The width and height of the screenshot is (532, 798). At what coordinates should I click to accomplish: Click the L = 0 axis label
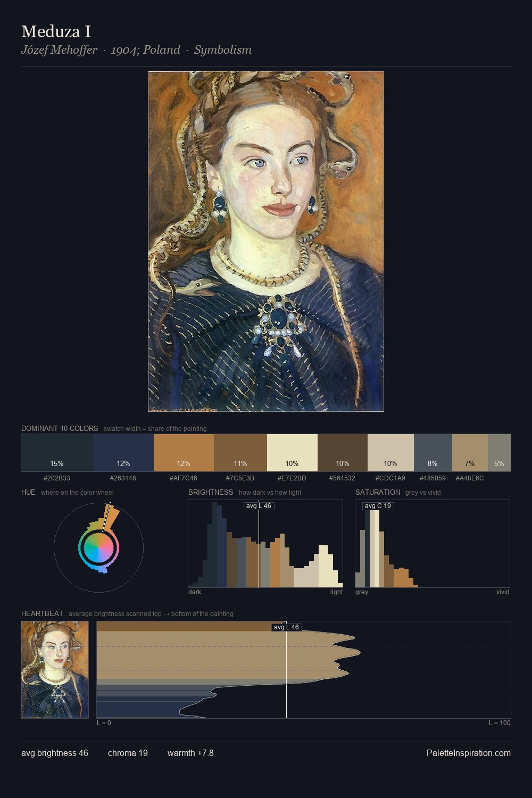click(104, 723)
